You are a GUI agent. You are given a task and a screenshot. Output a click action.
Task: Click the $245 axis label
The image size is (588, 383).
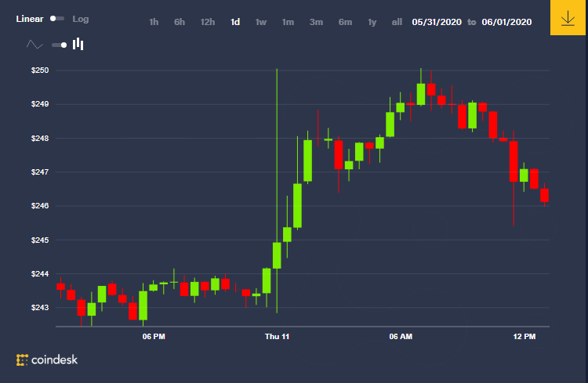(40, 240)
